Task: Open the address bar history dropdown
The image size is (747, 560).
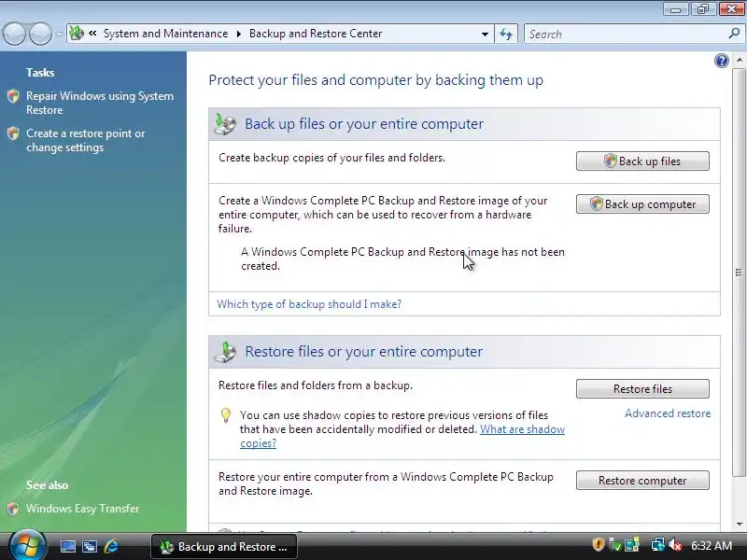Action: (485, 34)
